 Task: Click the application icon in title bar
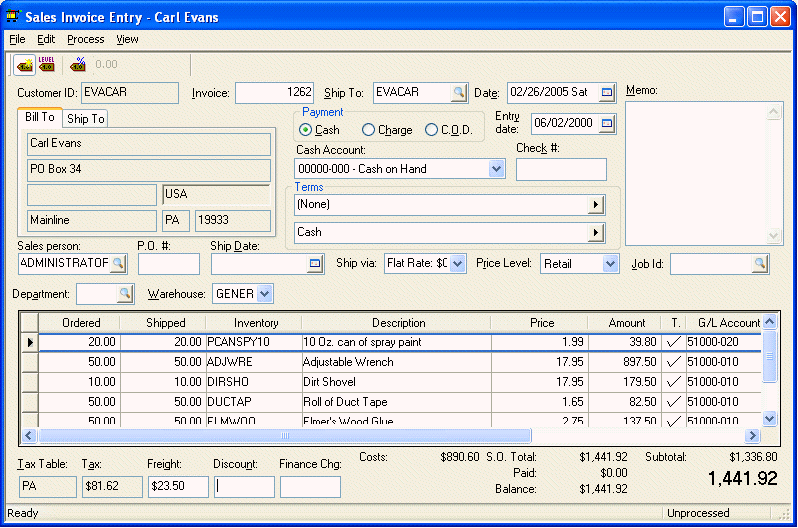pos(13,17)
